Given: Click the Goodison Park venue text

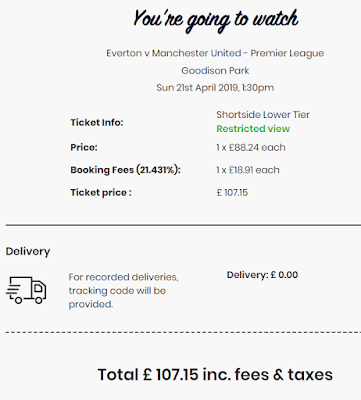Looking at the screenshot, I should click(215, 71).
